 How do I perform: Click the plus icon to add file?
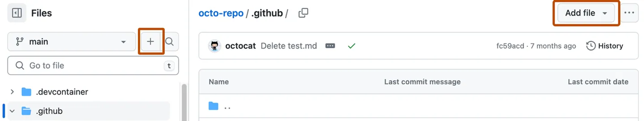coord(150,41)
